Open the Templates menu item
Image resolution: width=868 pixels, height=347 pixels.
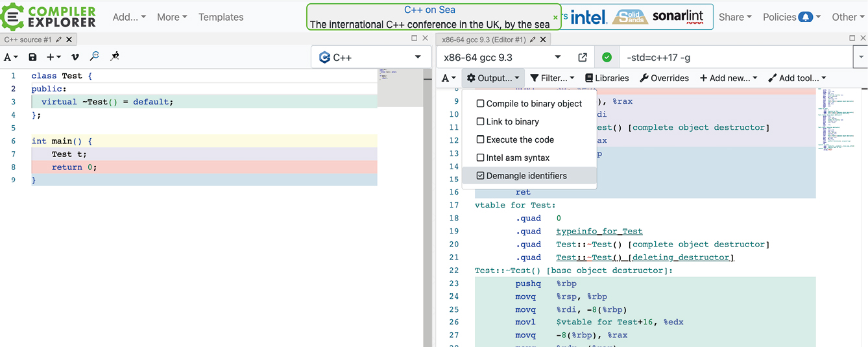(221, 17)
